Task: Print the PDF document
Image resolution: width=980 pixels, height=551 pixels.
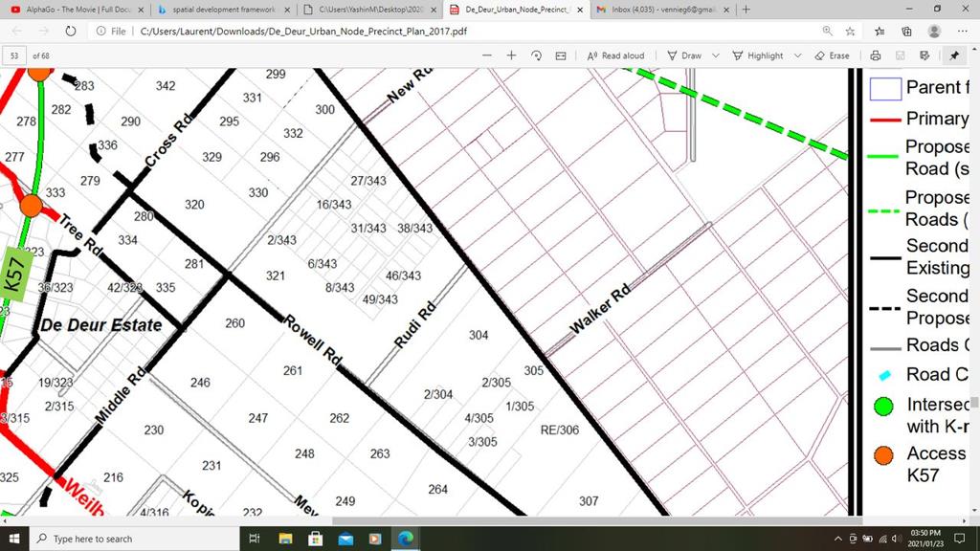Action: pos(876,55)
